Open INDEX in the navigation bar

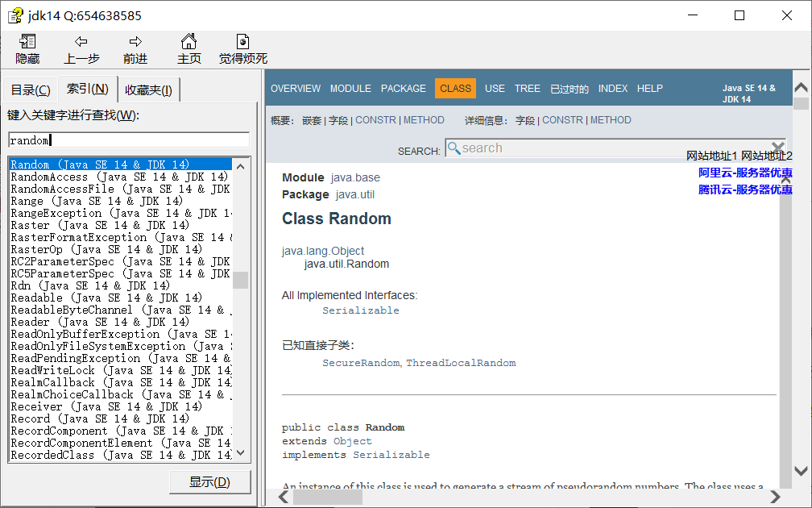612,89
